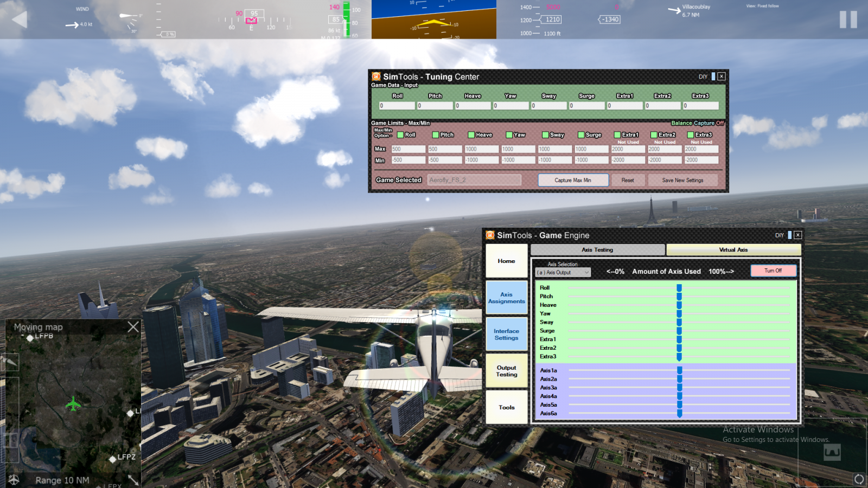Image resolution: width=868 pixels, height=488 pixels.
Task: Click the resize arrow on Moving map
Action: pyautogui.click(x=133, y=479)
